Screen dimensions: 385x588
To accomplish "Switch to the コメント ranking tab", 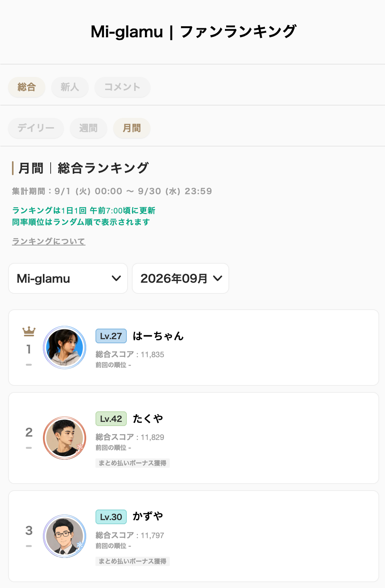I will pyautogui.click(x=122, y=87).
